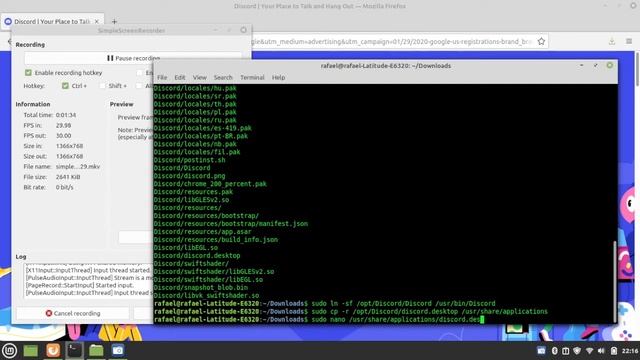
Task: Pause the recording in SimpleScreenRecorder
Action: pyautogui.click(x=133, y=58)
